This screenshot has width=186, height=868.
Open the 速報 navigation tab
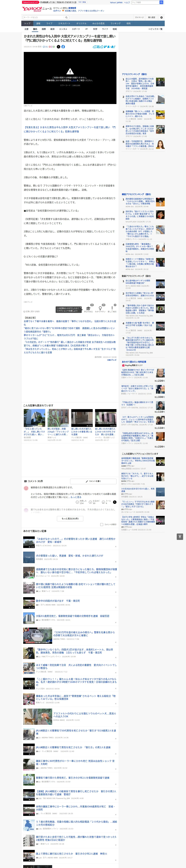pos(38,23)
